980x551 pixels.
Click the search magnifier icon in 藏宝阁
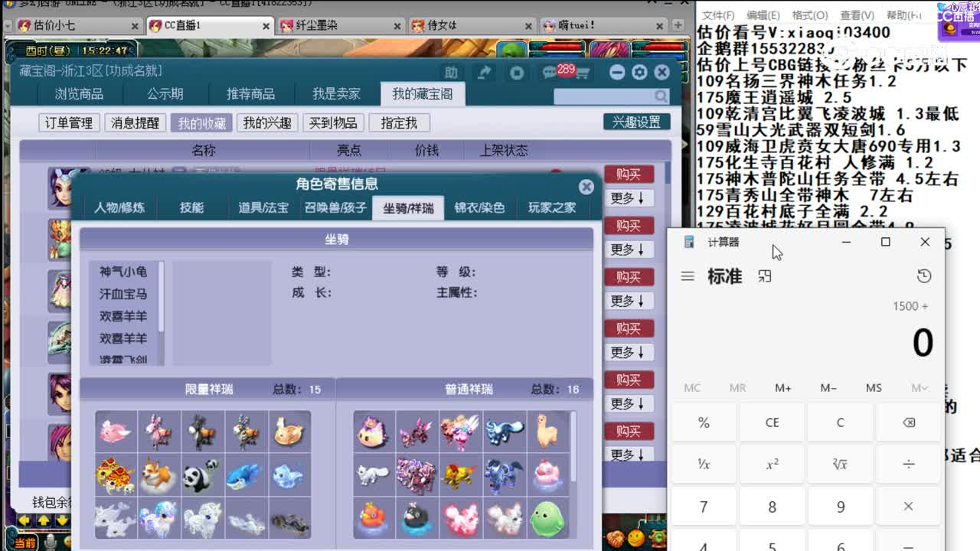point(661,96)
